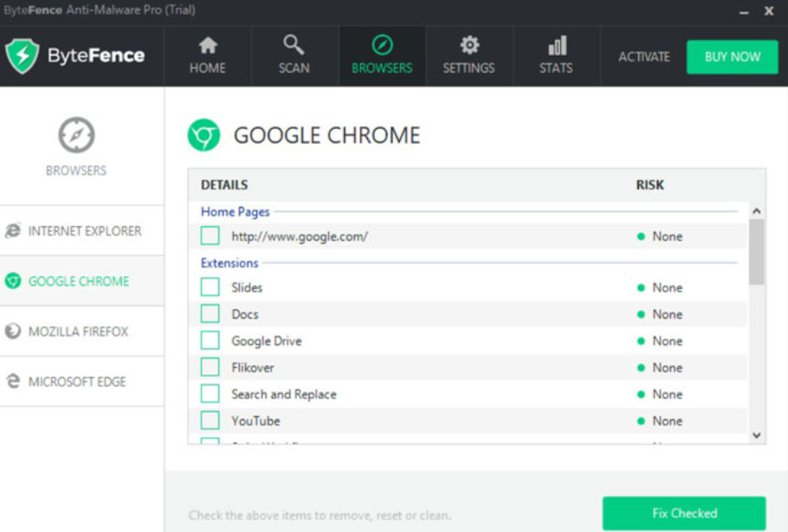Click the Home Pages section heading

click(x=236, y=212)
